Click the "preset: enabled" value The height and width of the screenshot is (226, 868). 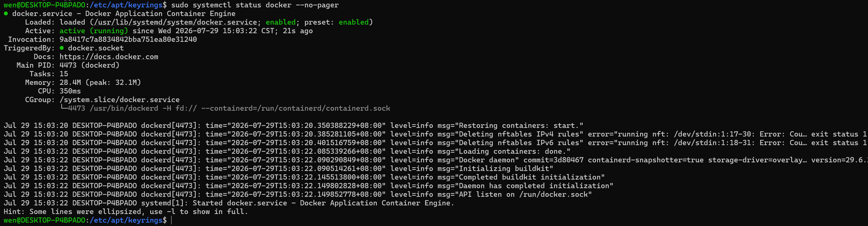336,22
